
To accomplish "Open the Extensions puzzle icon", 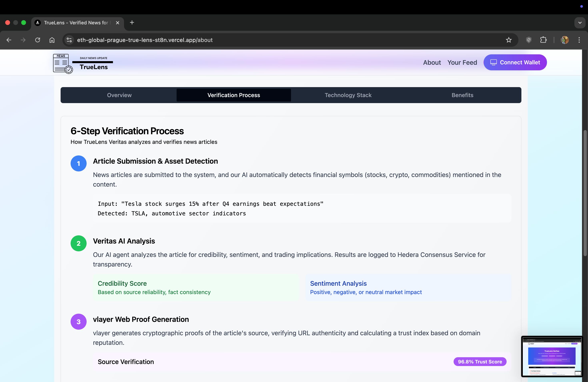I will coord(543,40).
